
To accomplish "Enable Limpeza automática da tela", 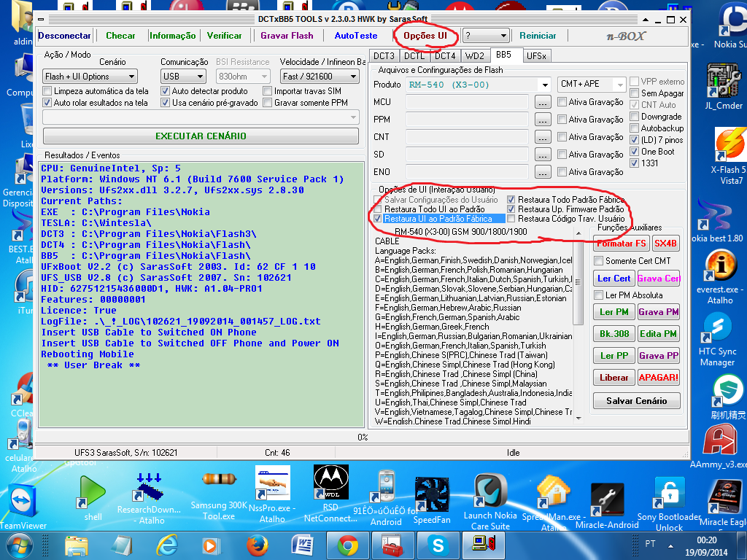I will (x=47, y=91).
